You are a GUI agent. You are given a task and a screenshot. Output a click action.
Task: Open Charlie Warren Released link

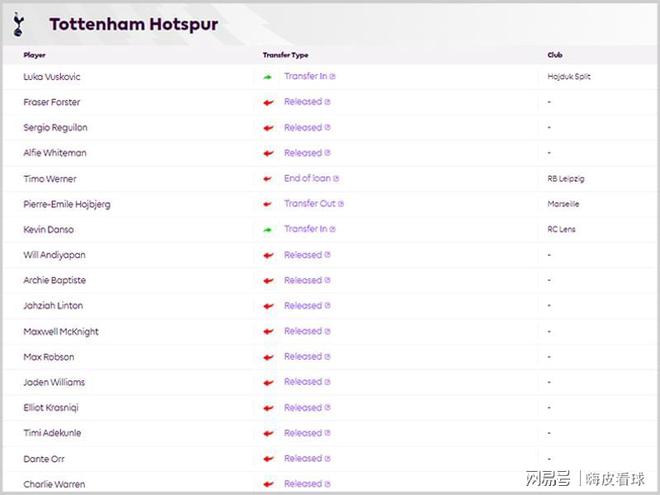[x=302, y=484]
